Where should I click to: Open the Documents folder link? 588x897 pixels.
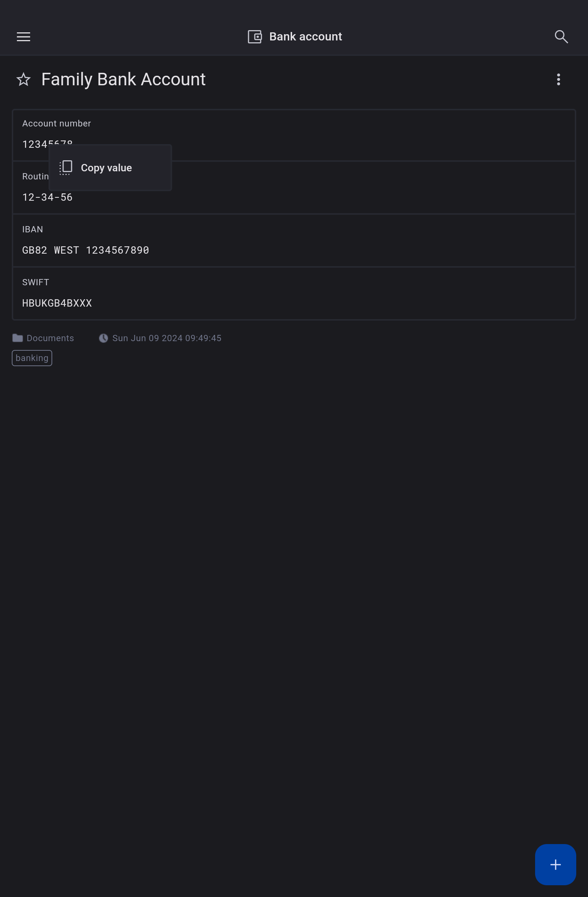50,338
